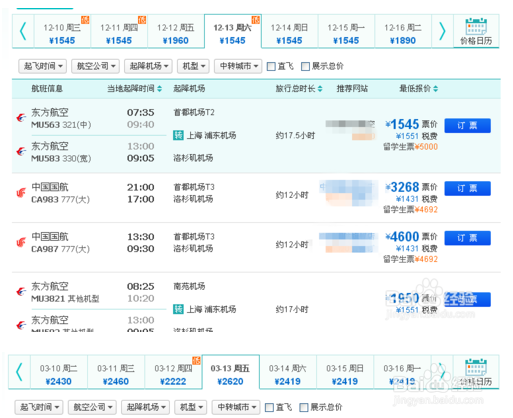Click 留学生票¥4692 under the ¥4600 fare
This screenshot has width=513, height=418.
pyautogui.click(x=410, y=259)
